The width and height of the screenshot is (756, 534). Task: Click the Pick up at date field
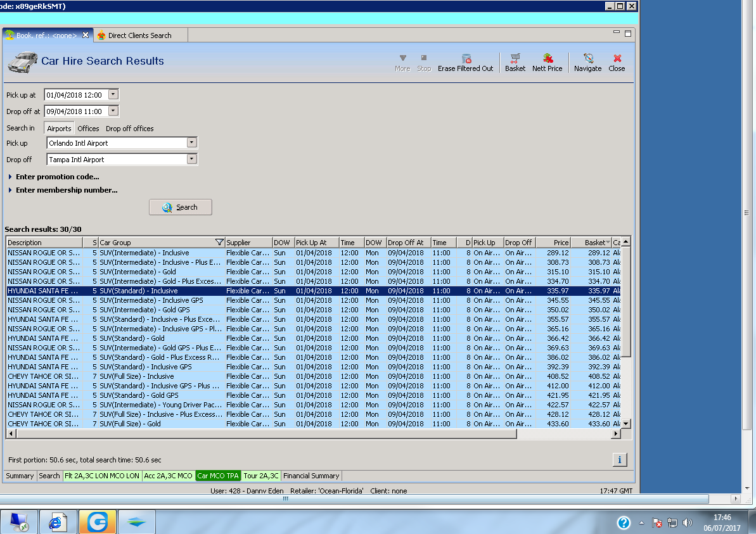[76, 95]
